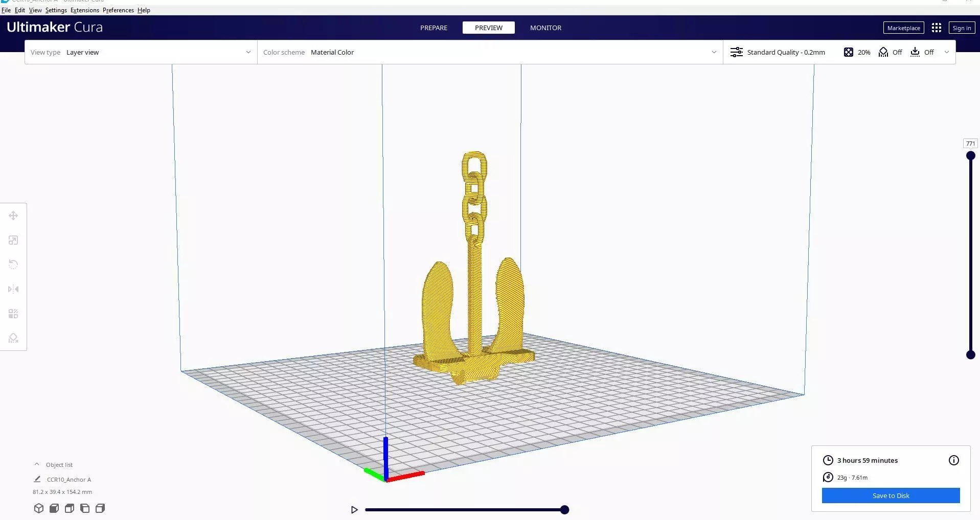Select CCR10_Anchor A in object list
This screenshot has height=520, width=980.
(x=69, y=480)
